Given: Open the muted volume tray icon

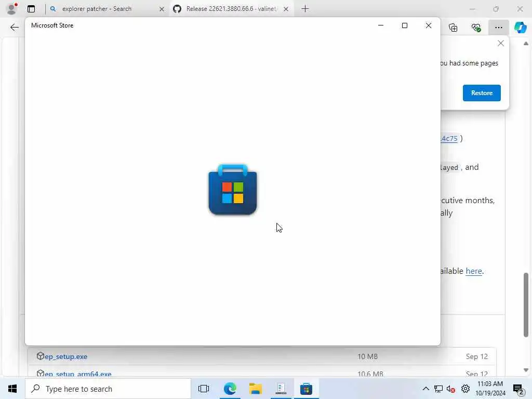Looking at the screenshot, I should click(451, 389).
